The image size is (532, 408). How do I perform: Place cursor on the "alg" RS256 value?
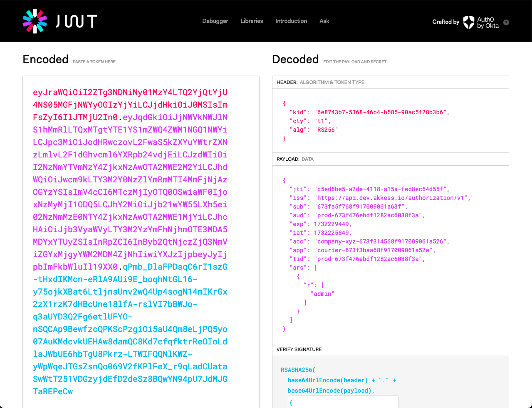[326, 130]
